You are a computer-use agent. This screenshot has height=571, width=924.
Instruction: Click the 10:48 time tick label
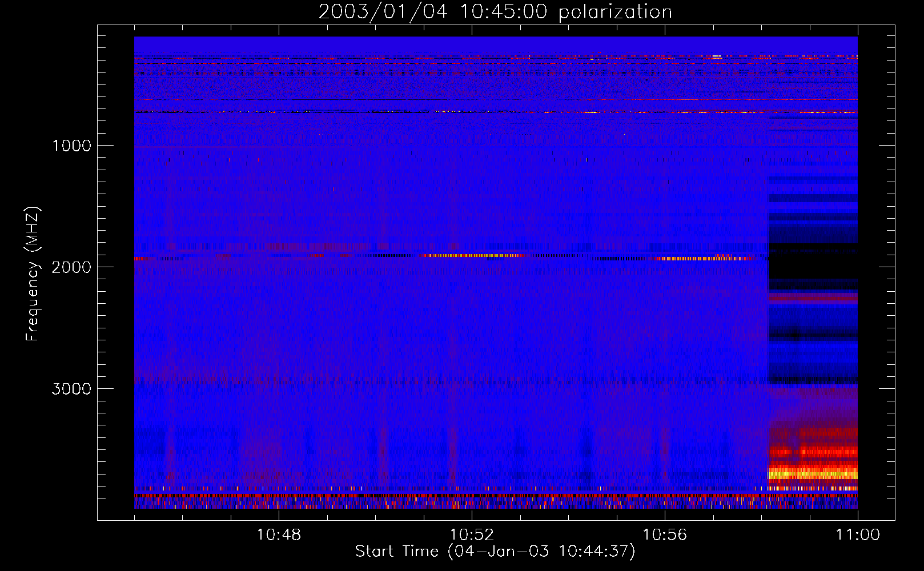coord(279,535)
